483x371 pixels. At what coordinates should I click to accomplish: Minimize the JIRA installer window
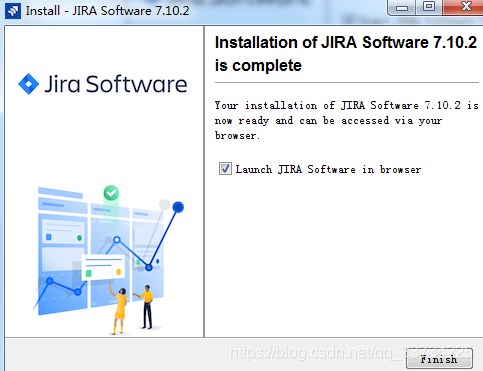pos(402,7)
